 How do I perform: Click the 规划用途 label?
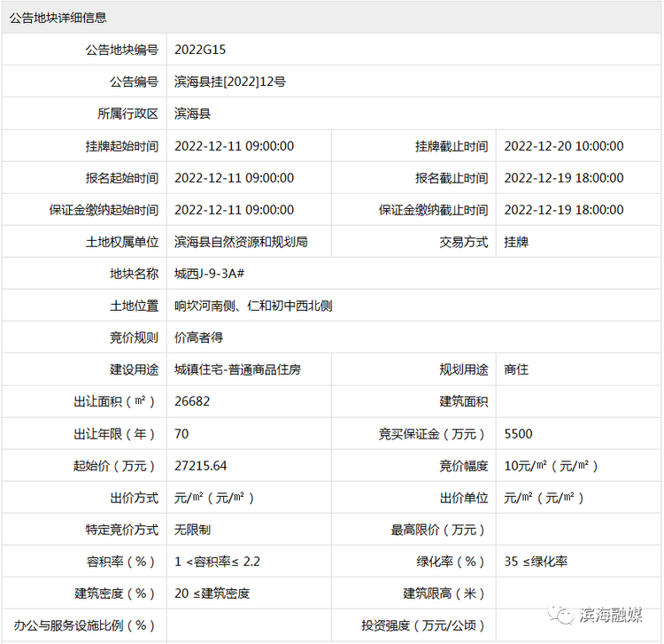pyautogui.click(x=464, y=369)
